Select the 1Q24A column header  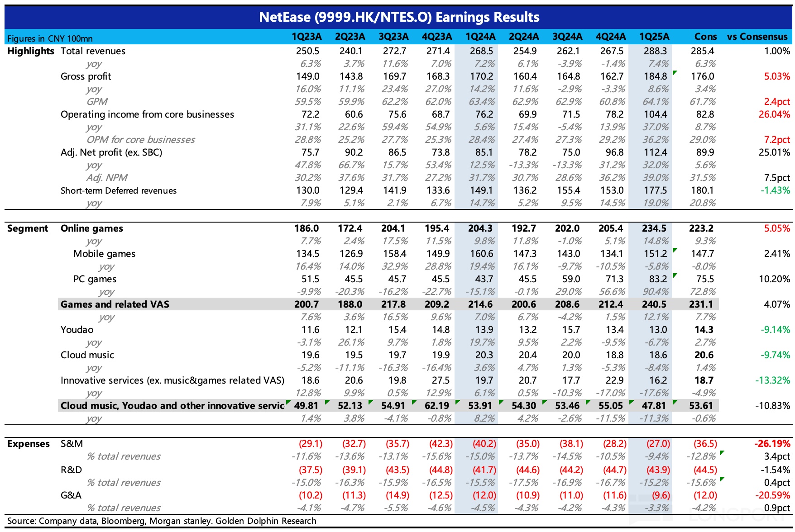(x=480, y=37)
